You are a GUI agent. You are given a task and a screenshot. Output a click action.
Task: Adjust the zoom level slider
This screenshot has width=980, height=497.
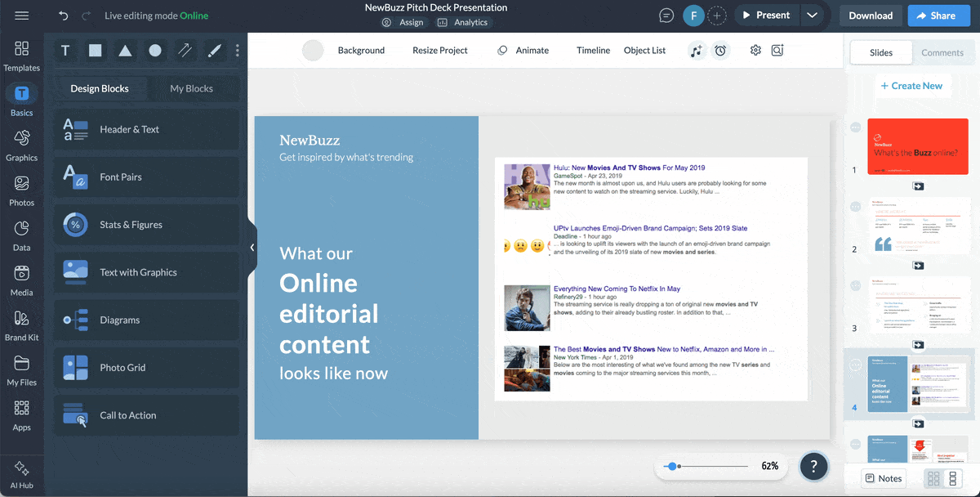pos(673,466)
